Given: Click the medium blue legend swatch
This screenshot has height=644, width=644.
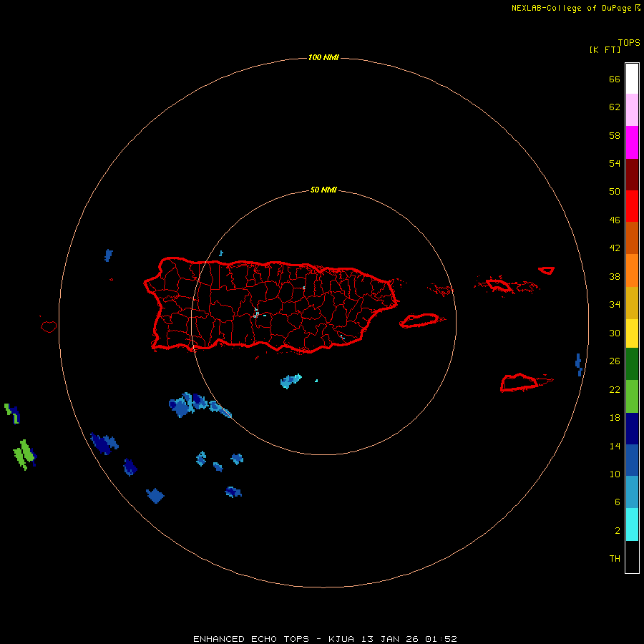Looking at the screenshot, I should [632, 460].
